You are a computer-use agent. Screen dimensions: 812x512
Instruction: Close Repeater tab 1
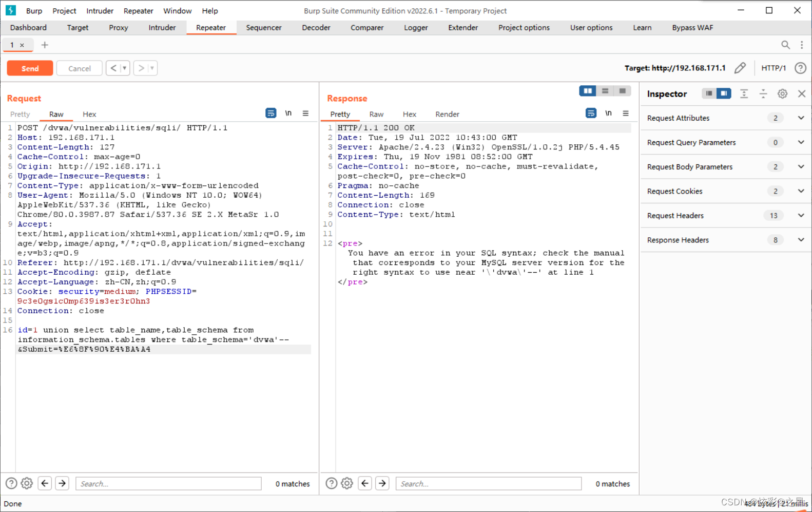pos(22,45)
